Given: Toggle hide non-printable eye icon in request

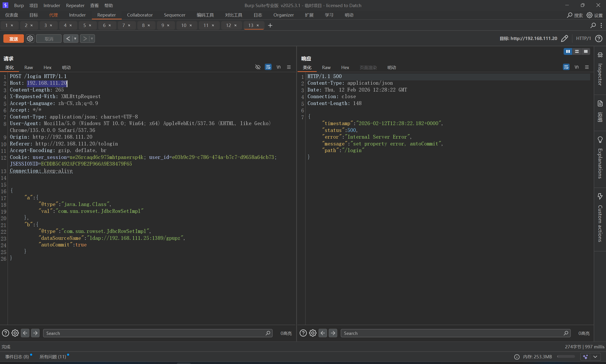Looking at the screenshot, I should pos(258,67).
